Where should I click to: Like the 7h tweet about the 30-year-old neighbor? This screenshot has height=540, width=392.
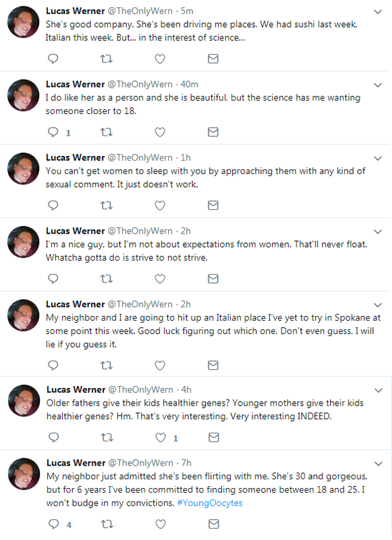[161, 524]
